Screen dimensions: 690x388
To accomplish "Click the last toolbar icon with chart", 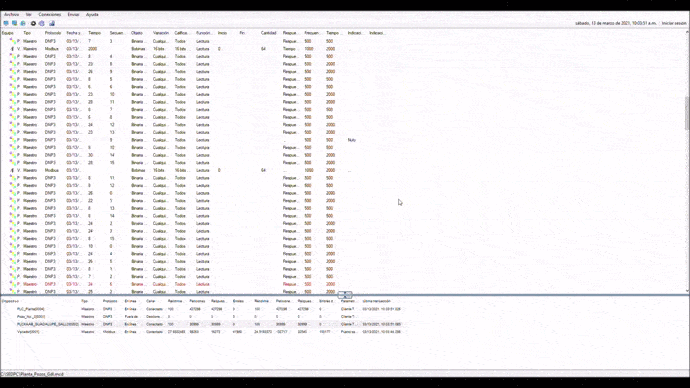I will tap(51, 23).
